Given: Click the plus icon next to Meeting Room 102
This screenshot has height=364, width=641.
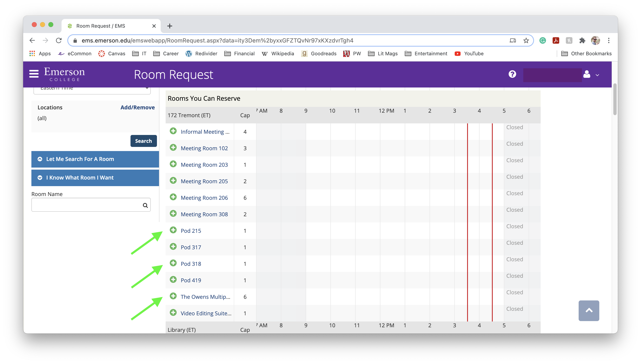Looking at the screenshot, I should coord(173,148).
